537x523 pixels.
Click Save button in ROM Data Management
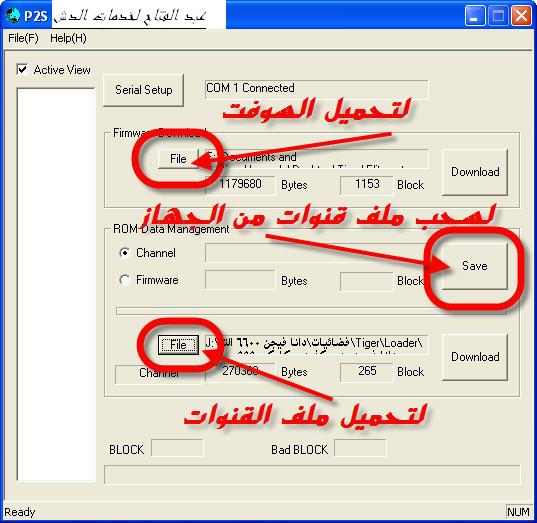pos(475,266)
